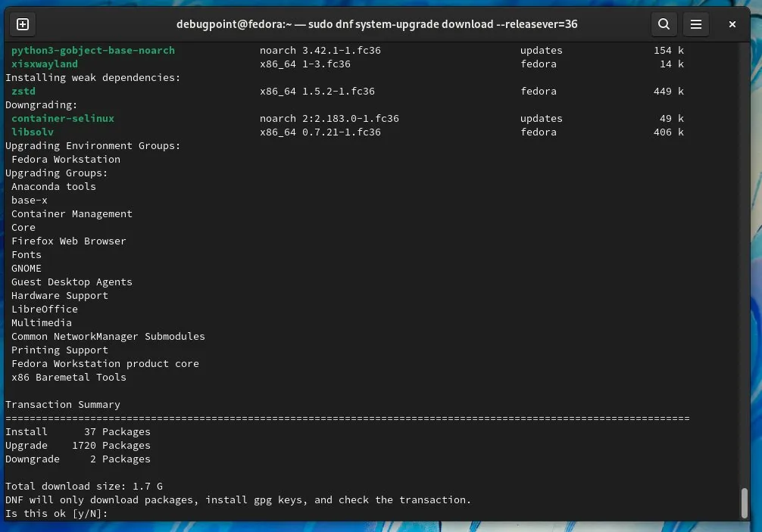Select package xisxwayland

tap(44, 64)
